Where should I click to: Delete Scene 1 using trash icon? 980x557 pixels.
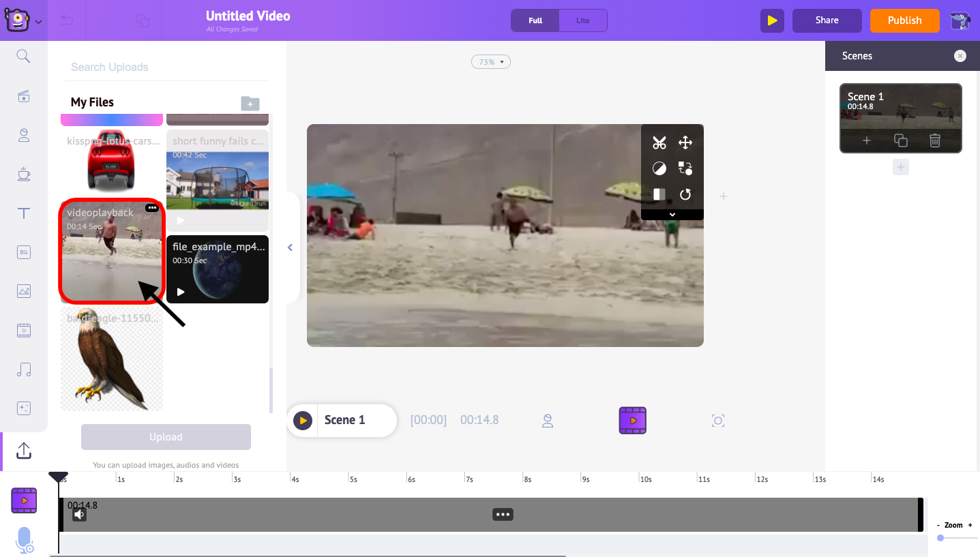click(x=934, y=140)
